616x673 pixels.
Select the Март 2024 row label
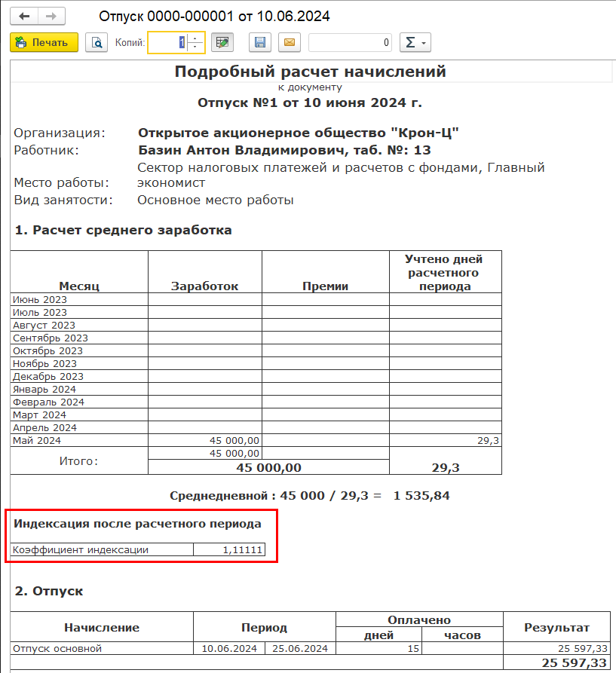(x=79, y=415)
